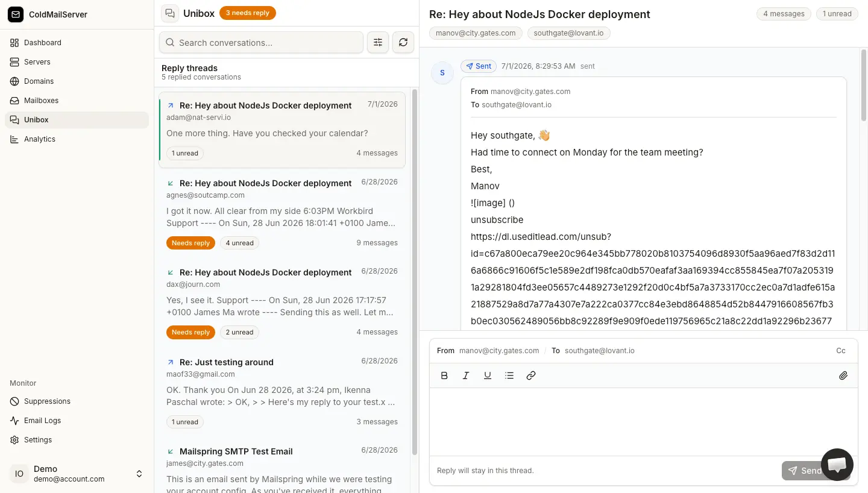
Task: Click From address in reply composer
Action: tap(499, 351)
